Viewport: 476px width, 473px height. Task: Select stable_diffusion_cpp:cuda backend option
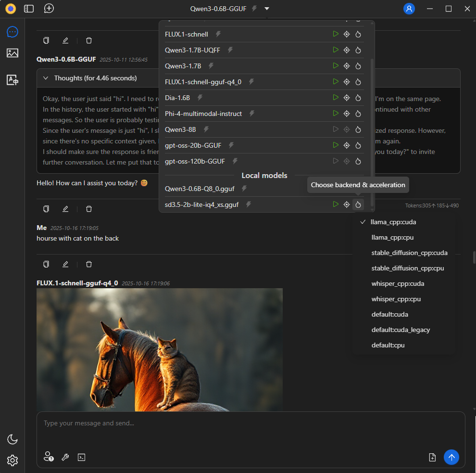(x=409, y=253)
